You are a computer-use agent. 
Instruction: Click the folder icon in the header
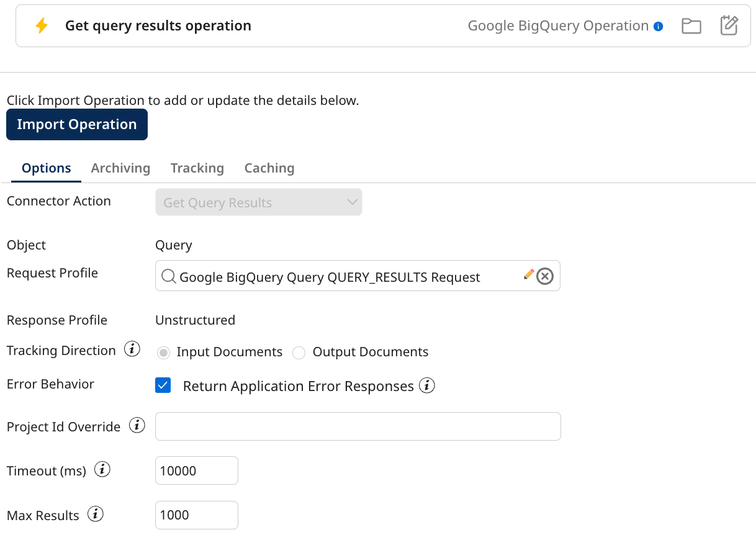click(691, 25)
